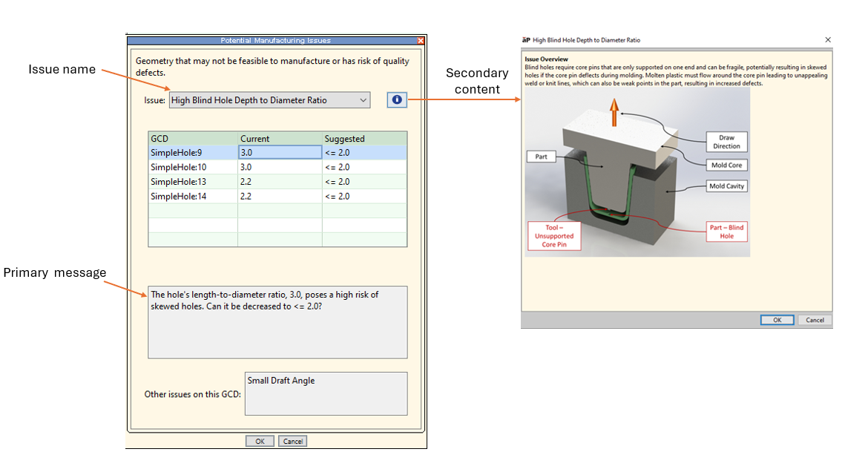Click the aP app icon in dialog title
Image resolution: width=868 pixels, height=472 pixels.
point(526,40)
